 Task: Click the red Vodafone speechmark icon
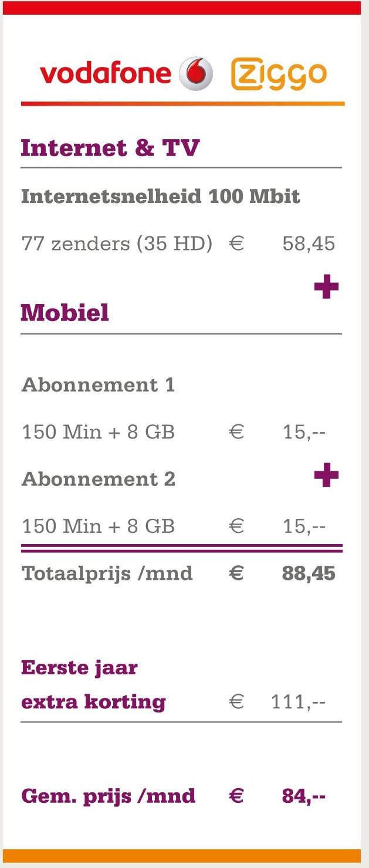195,74
